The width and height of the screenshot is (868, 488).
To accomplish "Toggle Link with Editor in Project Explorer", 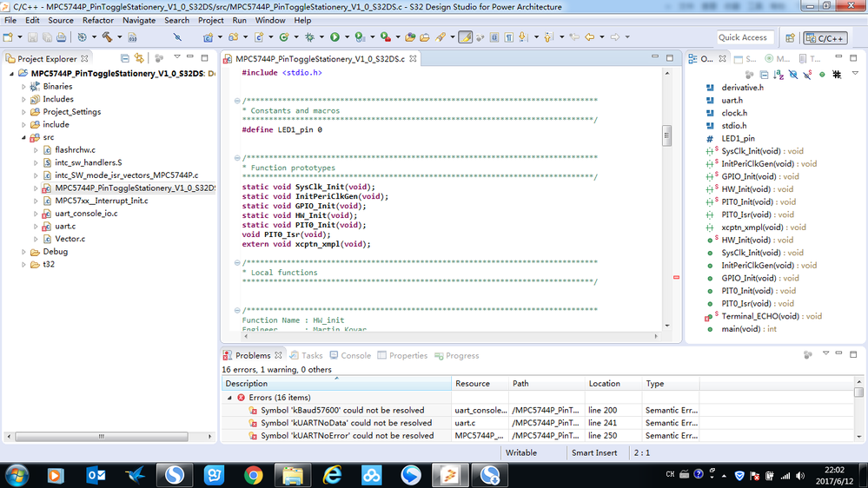I will 139,58.
